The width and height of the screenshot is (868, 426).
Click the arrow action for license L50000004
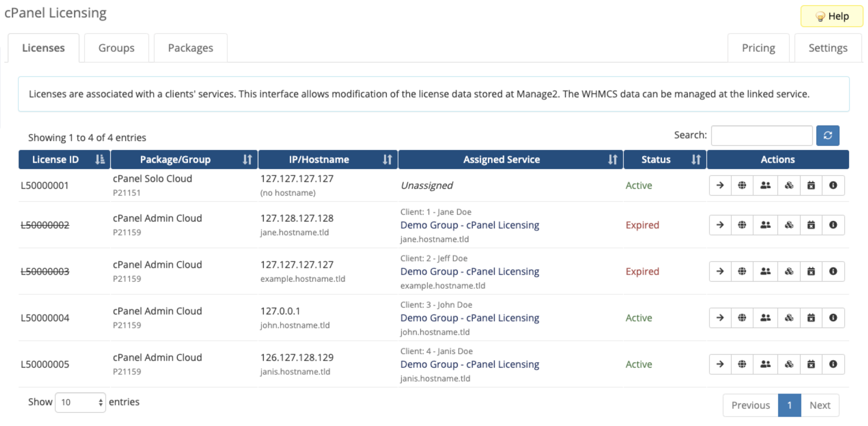click(x=720, y=318)
